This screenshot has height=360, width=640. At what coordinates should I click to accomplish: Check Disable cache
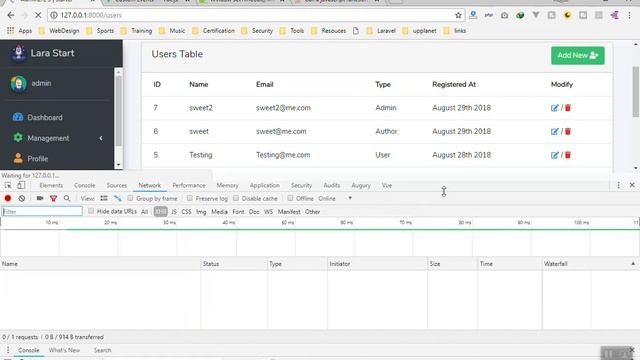click(x=236, y=198)
